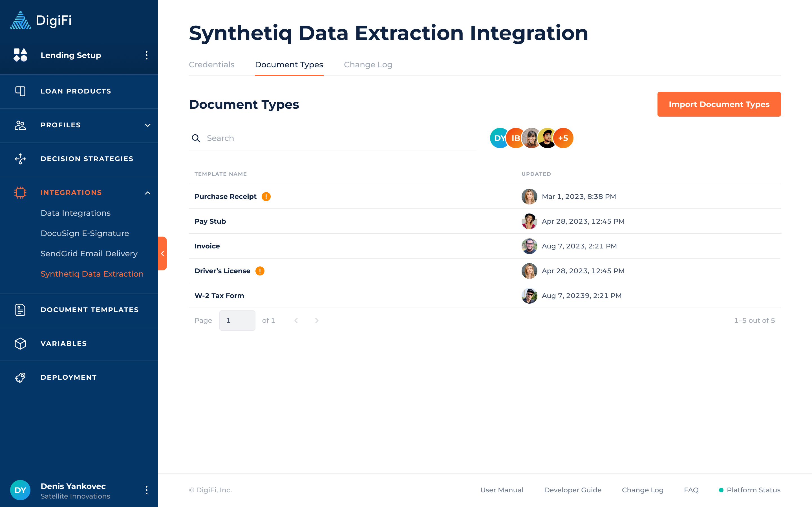Switch to the Change Log tab
The width and height of the screenshot is (812, 507).
pos(368,65)
